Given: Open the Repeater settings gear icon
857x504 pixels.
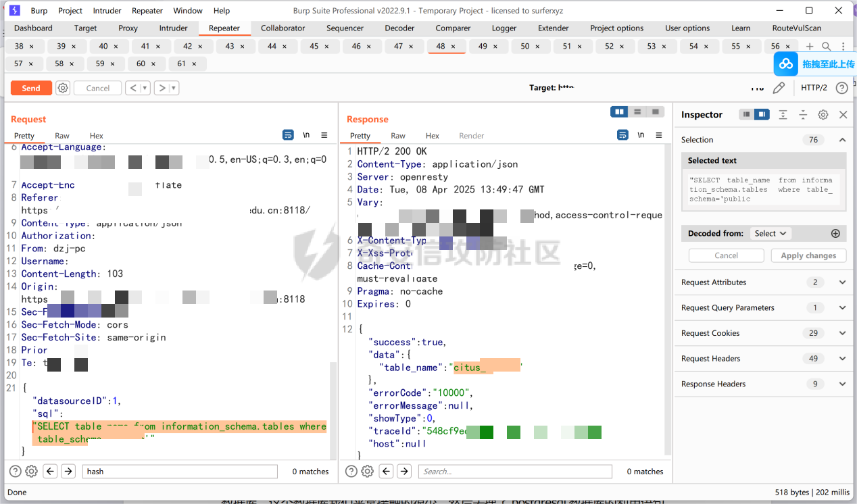Looking at the screenshot, I should tap(63, 88).
